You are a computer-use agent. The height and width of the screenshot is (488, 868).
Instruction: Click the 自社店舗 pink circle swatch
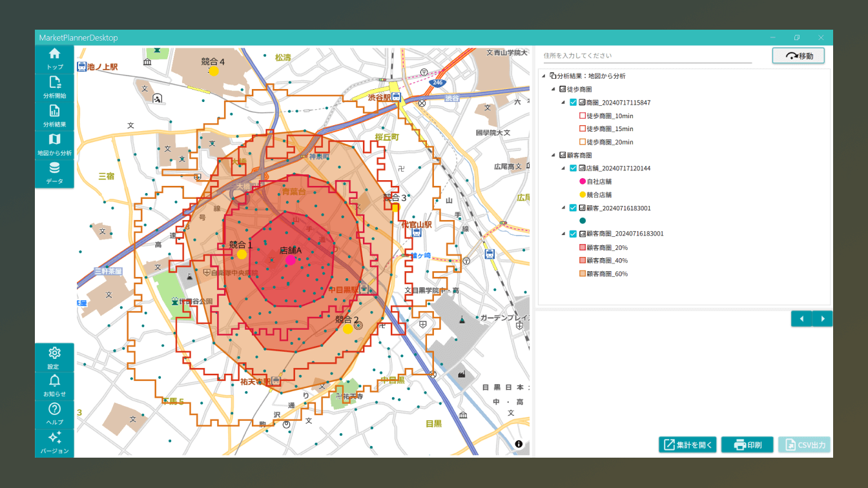(x=583, y=181)
